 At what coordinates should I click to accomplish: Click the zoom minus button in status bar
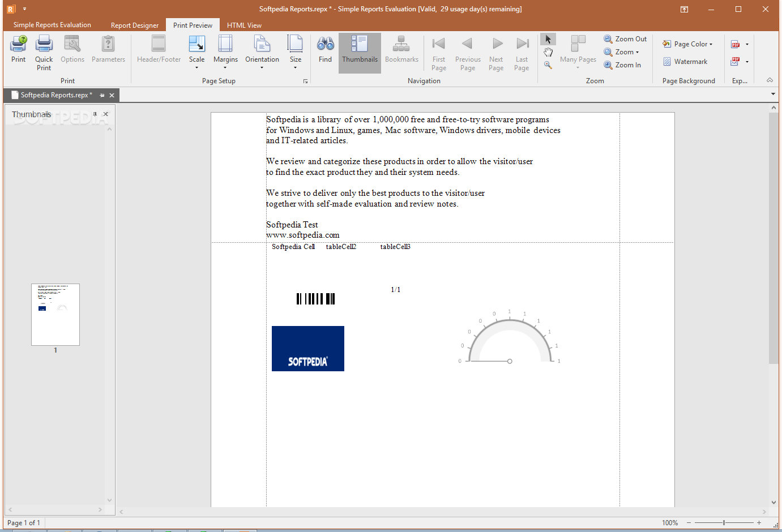pyautogui.click(x=689, y=522)
